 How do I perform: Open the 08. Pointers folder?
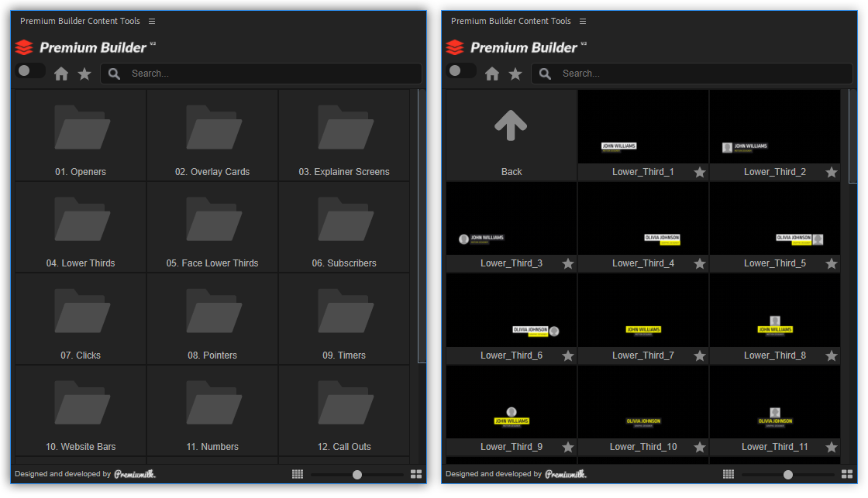(212, 319)
